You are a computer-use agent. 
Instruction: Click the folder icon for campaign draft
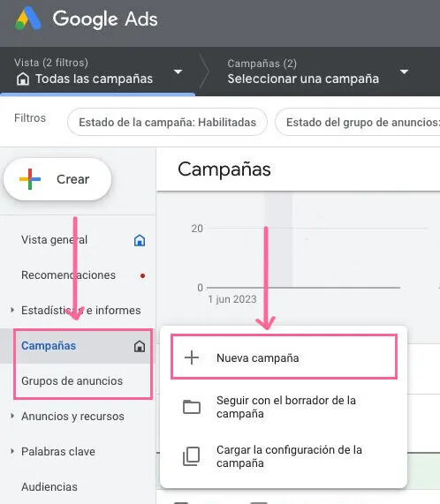click(192, 407)
